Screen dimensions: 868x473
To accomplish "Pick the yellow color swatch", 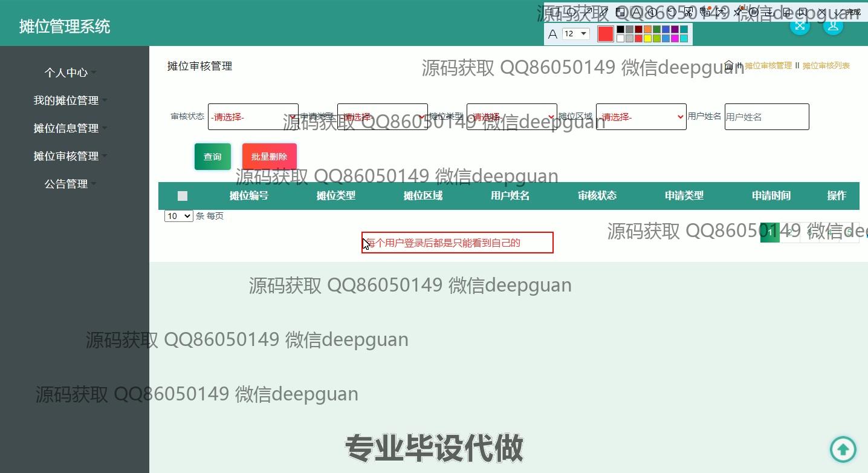I will pyautogui.click(x=647, y=38).
